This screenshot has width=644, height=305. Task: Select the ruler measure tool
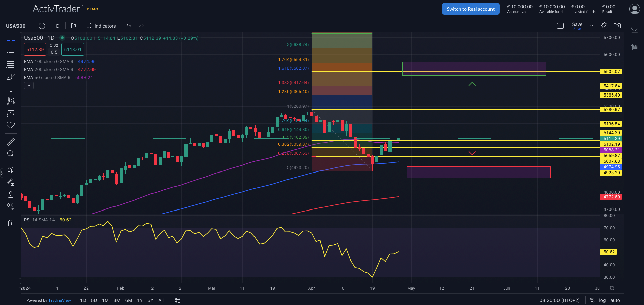coord(11,141)
